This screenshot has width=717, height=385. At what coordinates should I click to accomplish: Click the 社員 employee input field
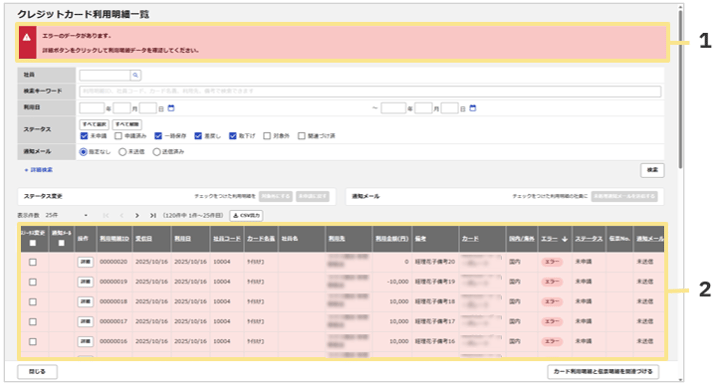pos(105,75)
